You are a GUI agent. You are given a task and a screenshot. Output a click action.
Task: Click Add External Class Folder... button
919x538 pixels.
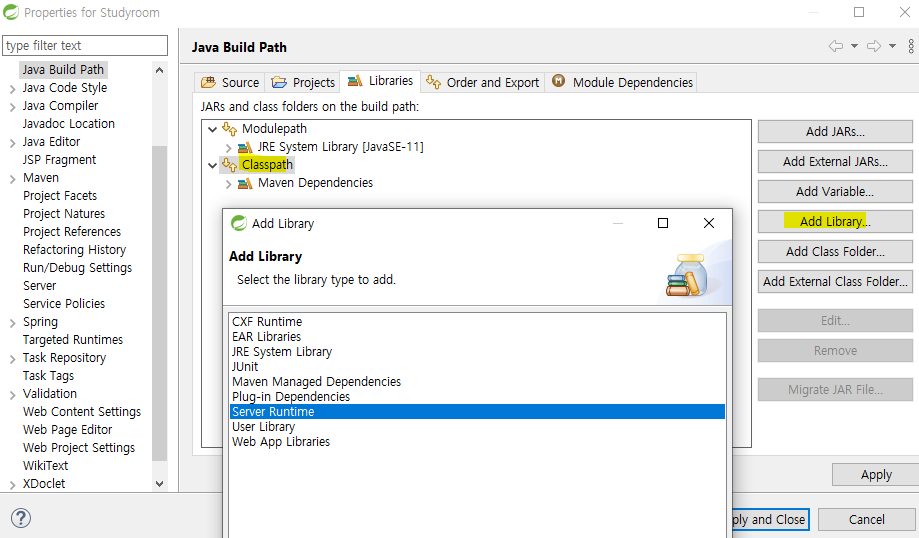[835, 281]
